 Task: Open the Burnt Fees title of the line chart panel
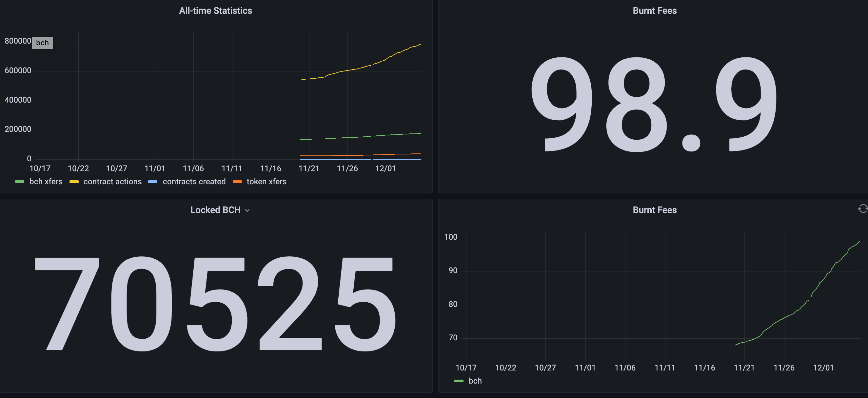click(655, 210)
